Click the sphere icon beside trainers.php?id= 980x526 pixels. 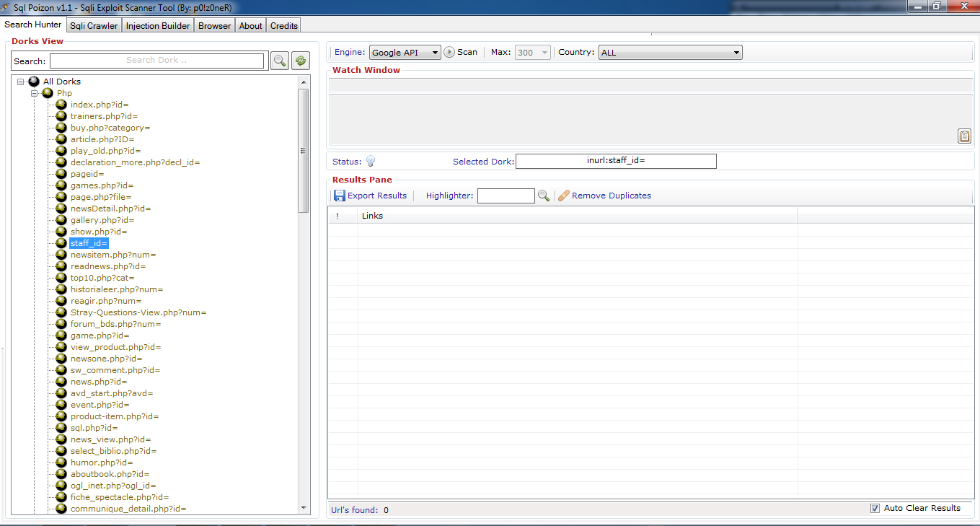(61, 116)
